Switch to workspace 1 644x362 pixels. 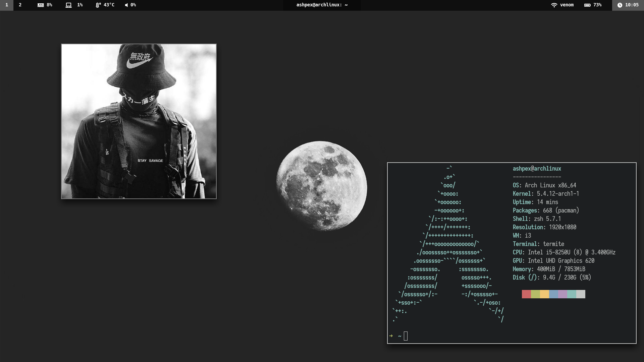[x=6, y=5]
